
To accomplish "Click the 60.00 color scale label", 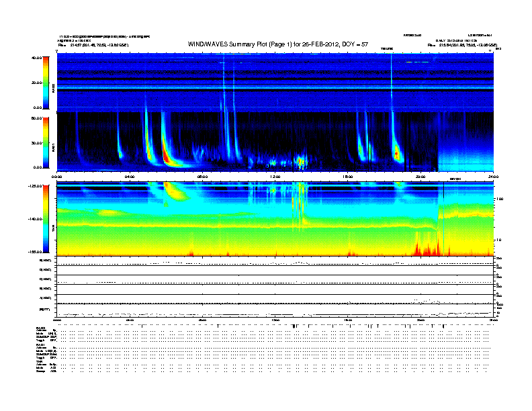I will click(36, 118).
